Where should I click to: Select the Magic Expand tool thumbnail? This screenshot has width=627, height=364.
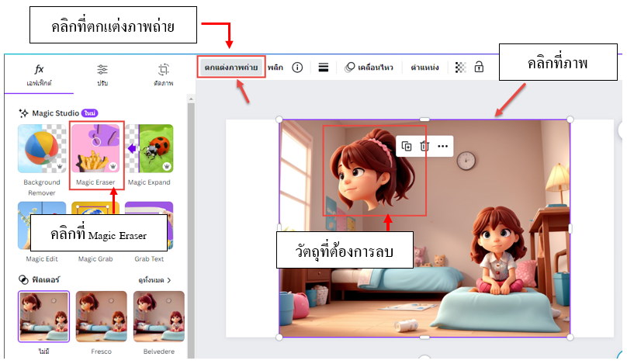tap(149, 149)
